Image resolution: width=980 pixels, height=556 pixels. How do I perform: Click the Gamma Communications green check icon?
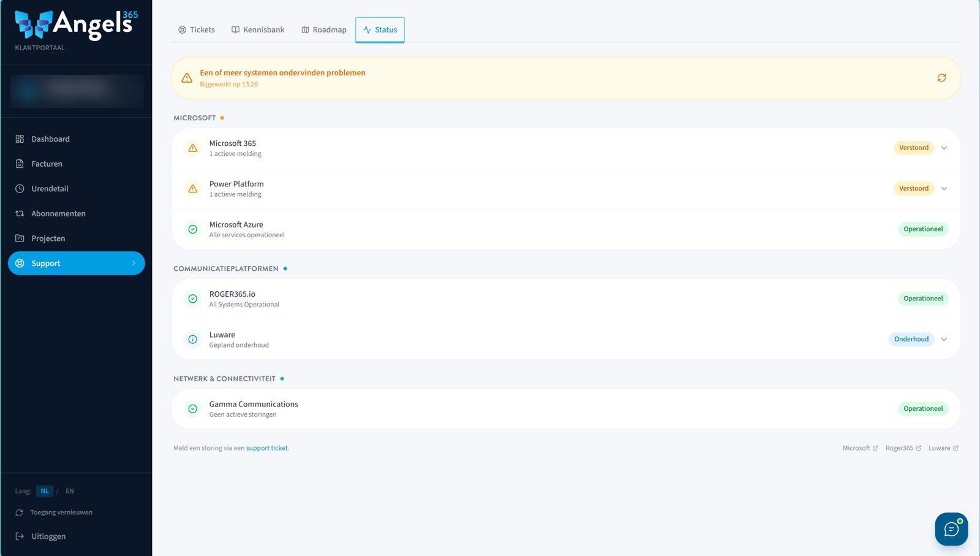coord(193,409)
